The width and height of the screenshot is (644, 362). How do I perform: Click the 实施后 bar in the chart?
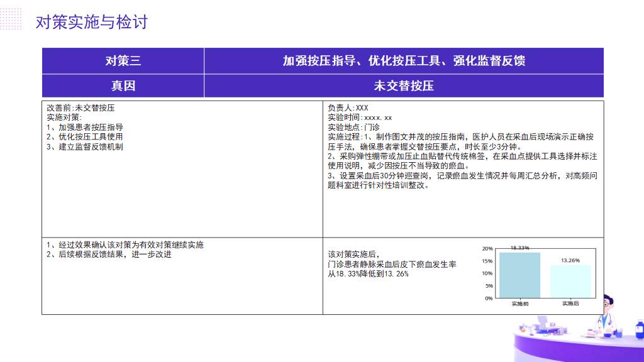570,281
